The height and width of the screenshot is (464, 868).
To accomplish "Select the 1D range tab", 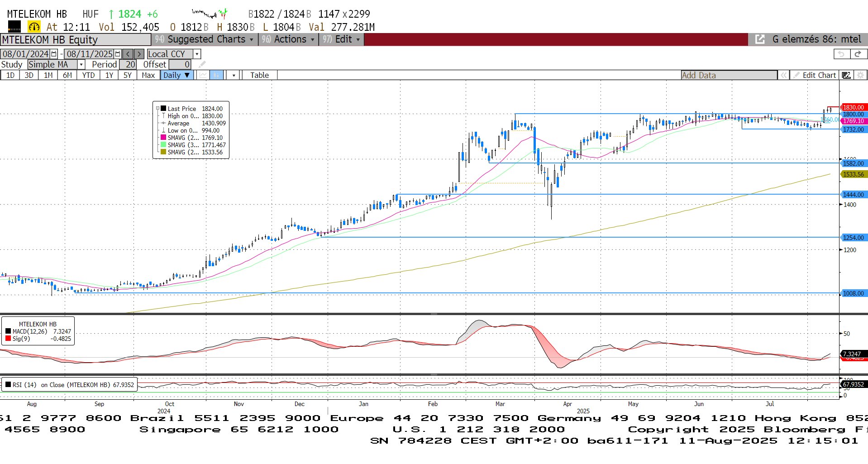I will coord(10,75).
